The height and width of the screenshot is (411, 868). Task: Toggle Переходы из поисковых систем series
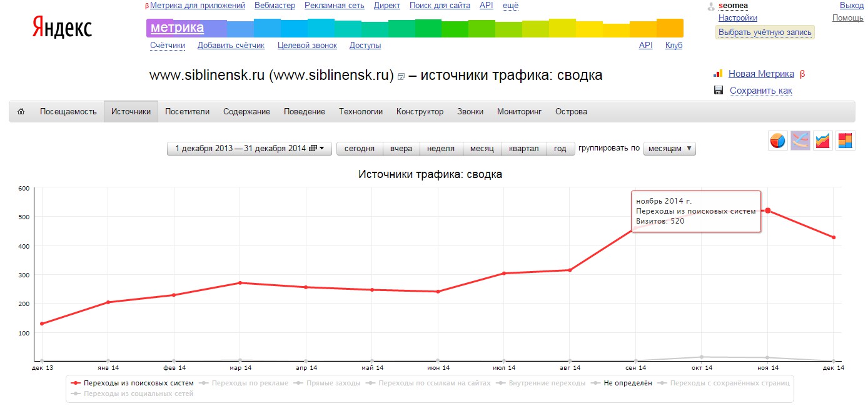coord(133,383)
